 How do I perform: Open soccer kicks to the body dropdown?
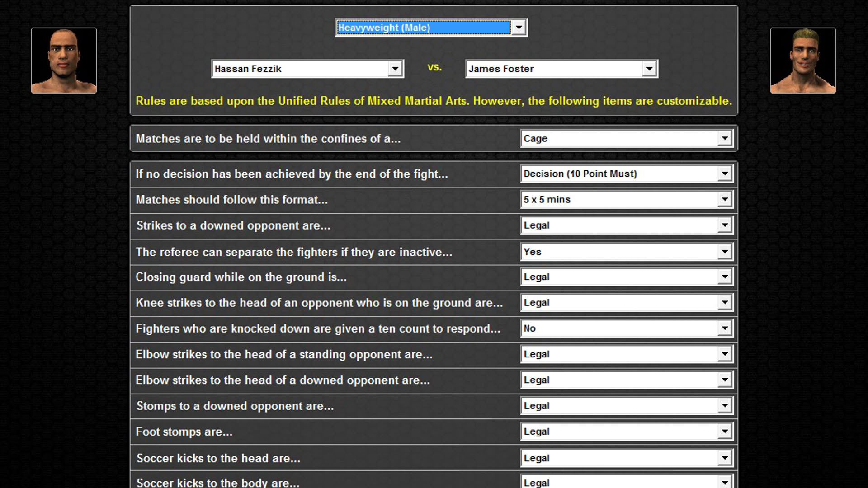point(627,482)
